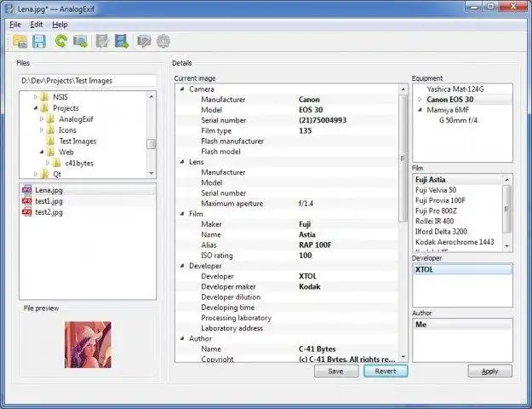
Task: Click the image with green arrow toolbar icon
Action: [80, 41]
